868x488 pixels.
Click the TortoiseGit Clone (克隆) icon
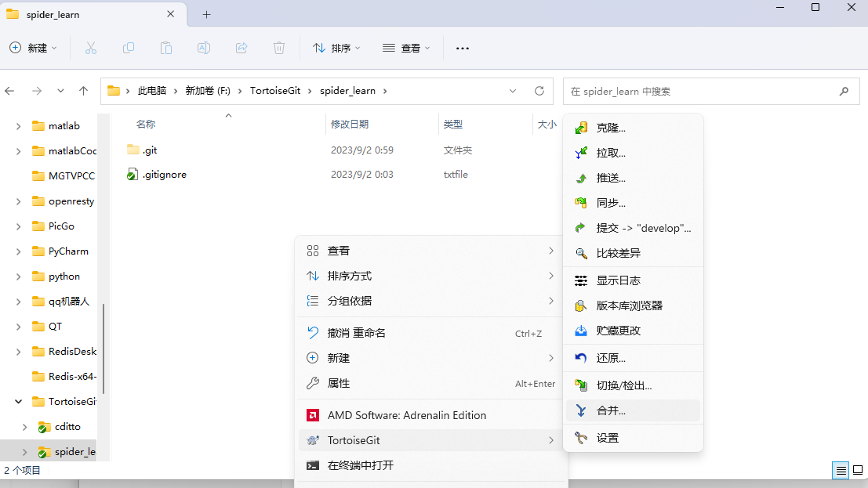pos(581,128)
